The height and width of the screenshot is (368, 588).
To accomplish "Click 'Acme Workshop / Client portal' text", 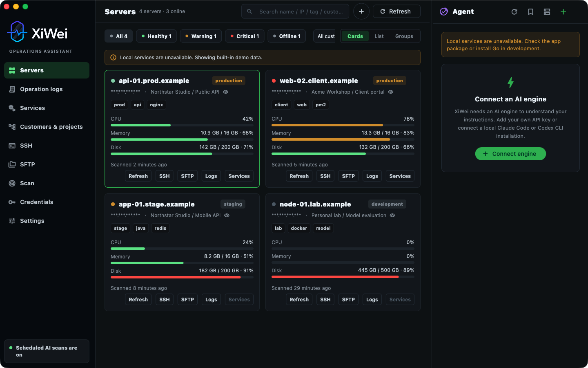I will pyautogui.click(x=348, y=92).
